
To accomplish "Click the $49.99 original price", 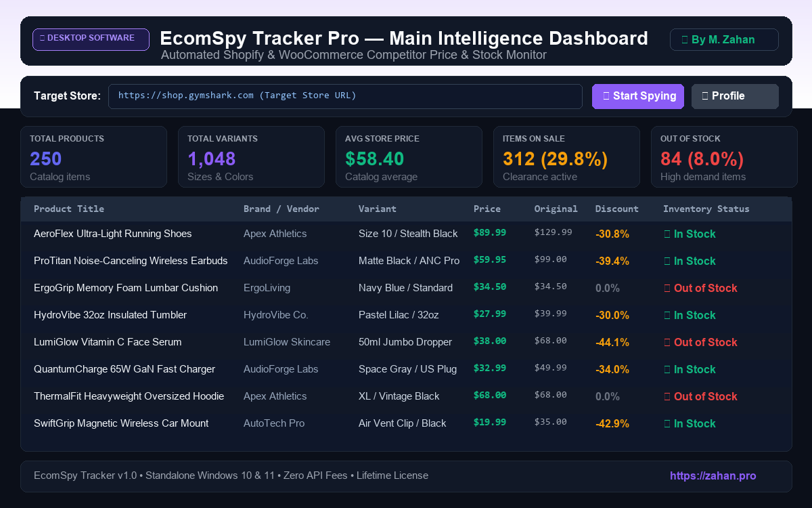I will coord(551,368).
